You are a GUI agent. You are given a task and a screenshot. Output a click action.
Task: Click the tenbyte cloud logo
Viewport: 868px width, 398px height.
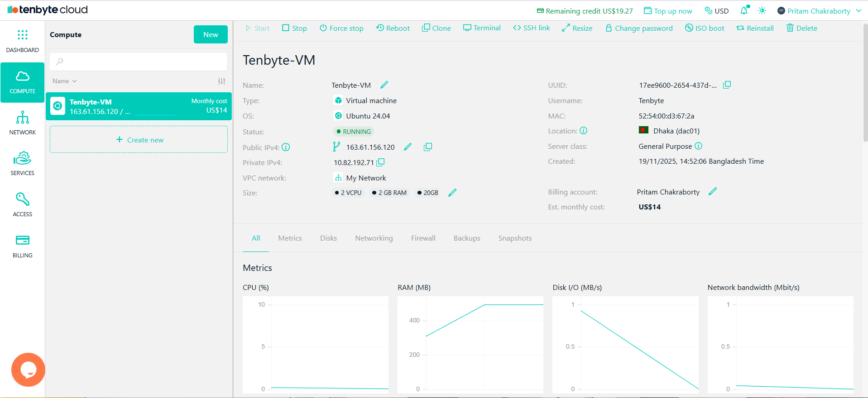(x=48, y=10)
